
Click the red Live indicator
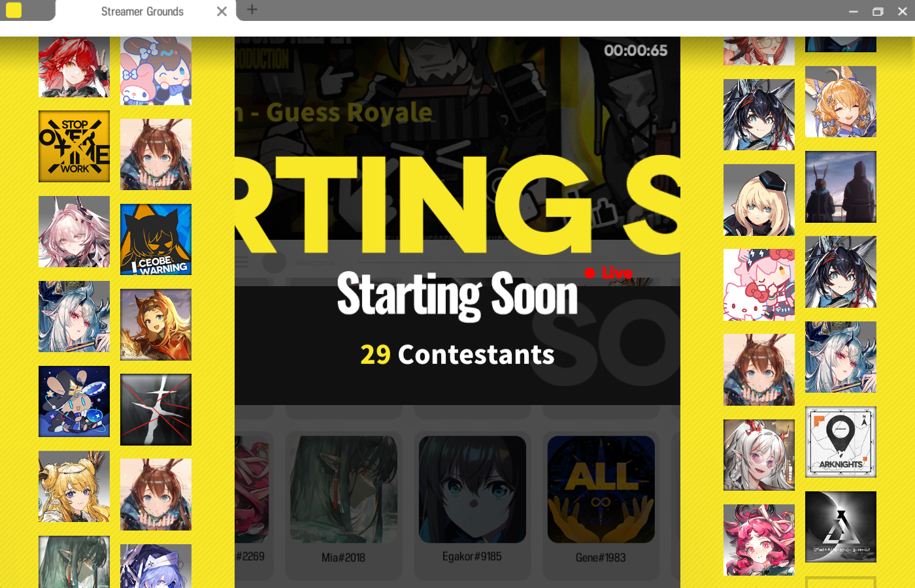pos(608,272)
